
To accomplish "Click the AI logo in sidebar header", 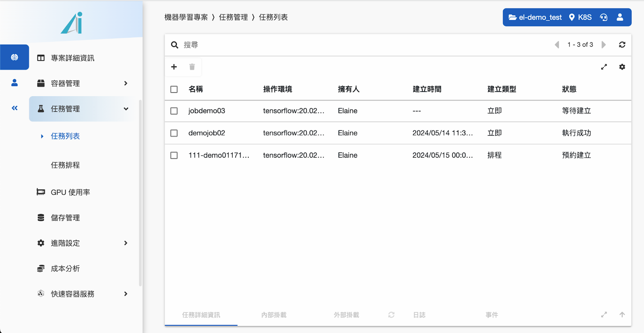I will 72,23.
